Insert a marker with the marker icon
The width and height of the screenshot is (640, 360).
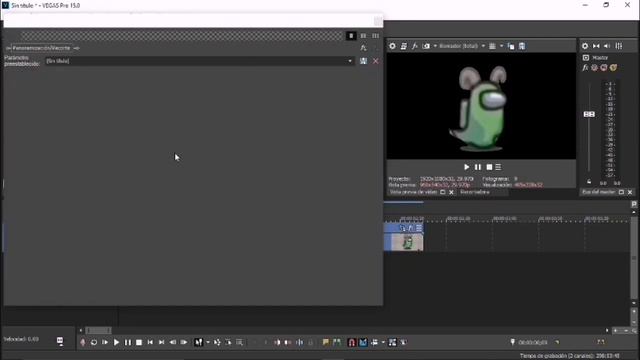point(325,342)
